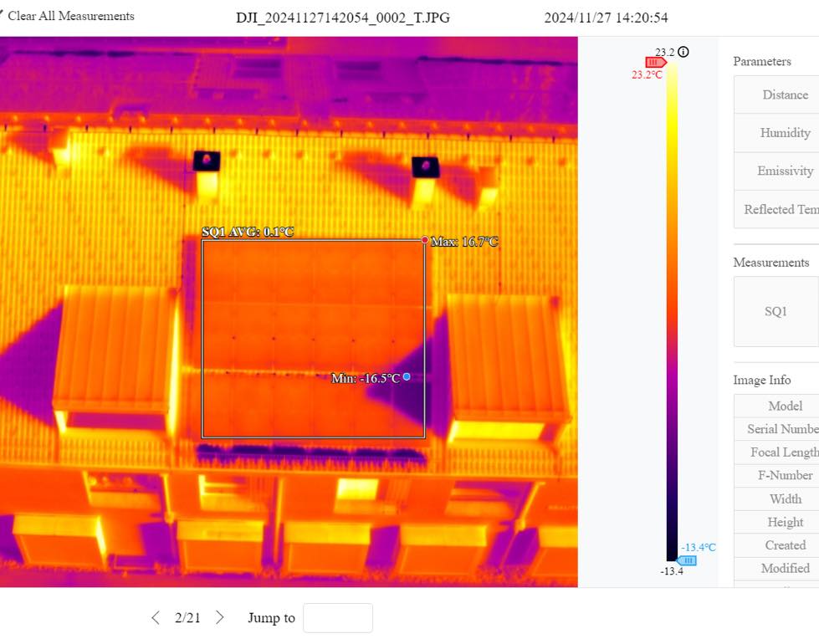Go to next image arrow
Image resolution: width=819 pixels, height=644 pixels.
[x=220, y=618]
